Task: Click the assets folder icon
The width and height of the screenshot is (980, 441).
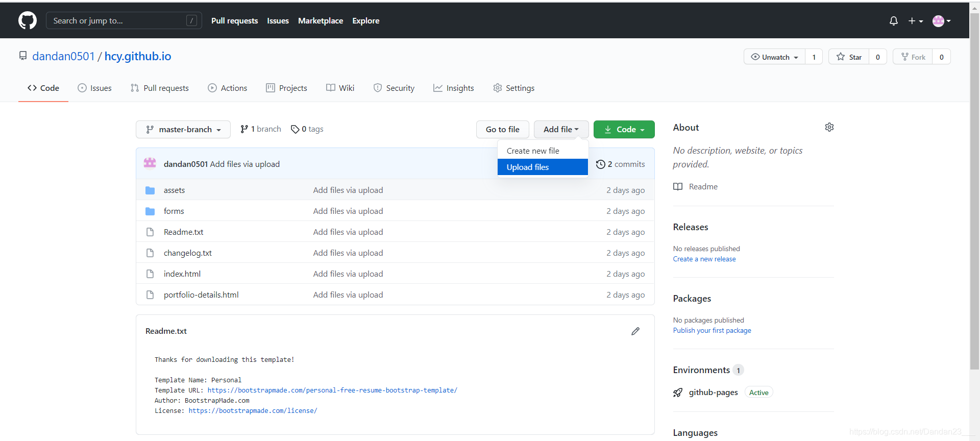Action: [150, 190]
